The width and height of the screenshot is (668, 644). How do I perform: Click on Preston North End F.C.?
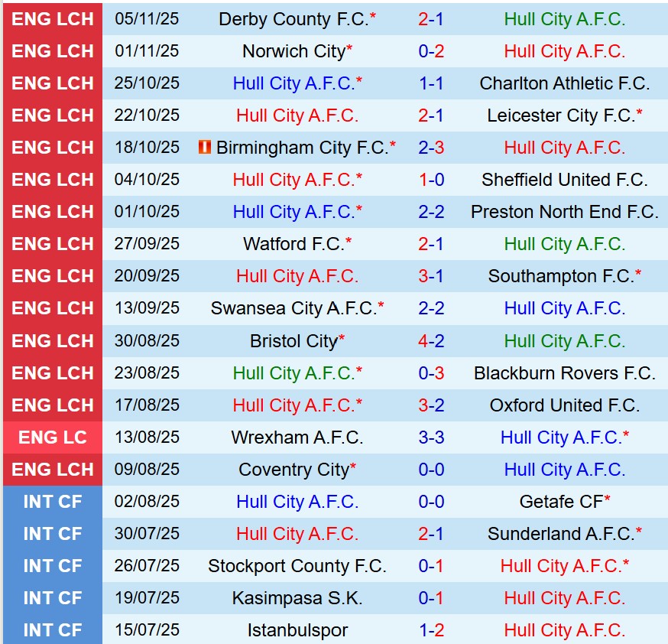coord(564,212)
